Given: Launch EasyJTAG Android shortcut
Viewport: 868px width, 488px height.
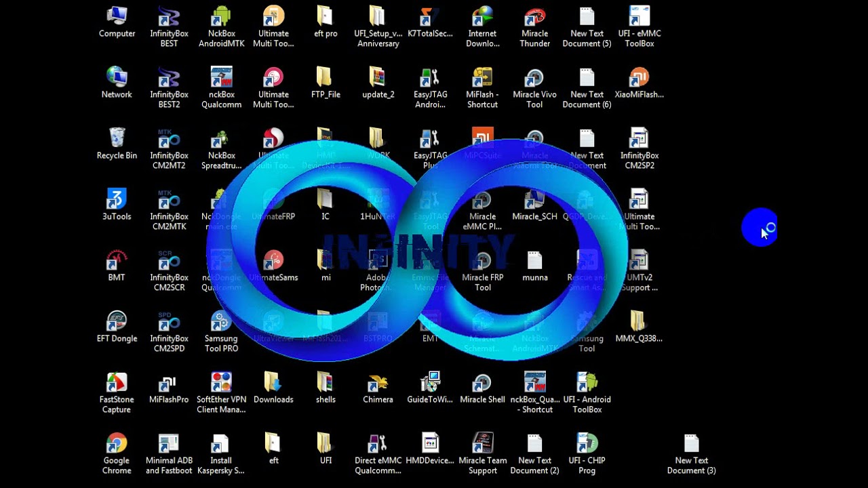Looking at the screenshot, I should coord(430,88).
